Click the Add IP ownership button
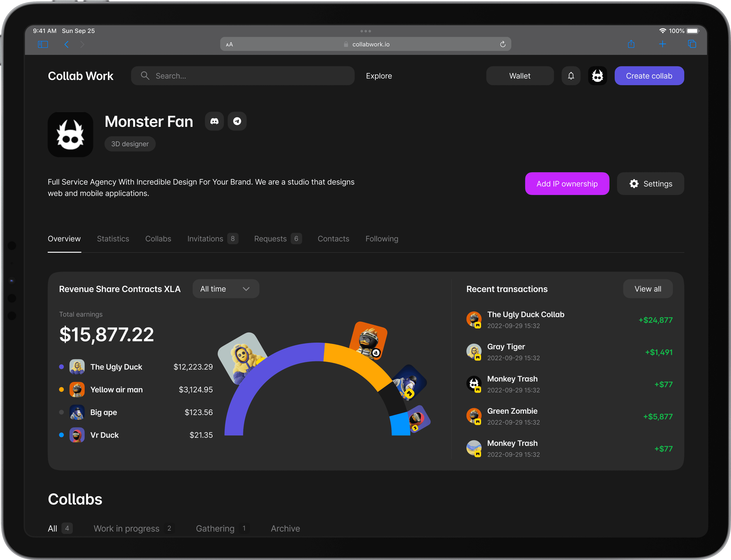 tap(567, 184)
